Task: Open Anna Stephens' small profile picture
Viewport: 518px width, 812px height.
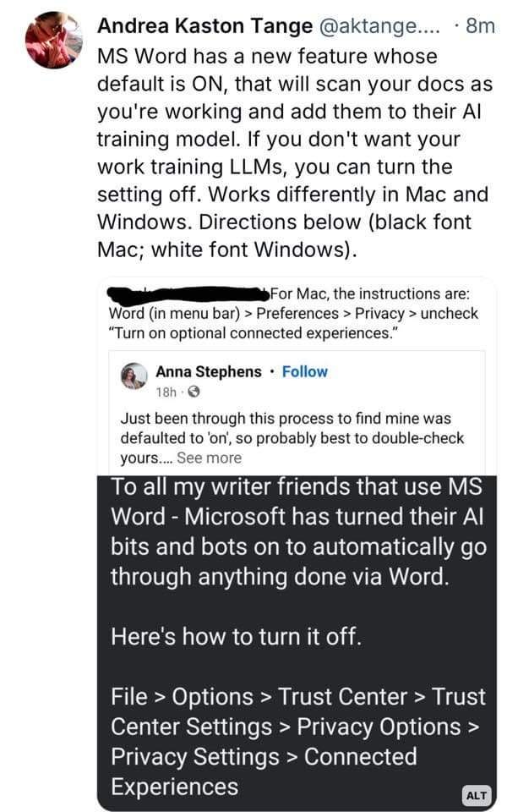Action: pyautogui.click(x=134, y=376)
